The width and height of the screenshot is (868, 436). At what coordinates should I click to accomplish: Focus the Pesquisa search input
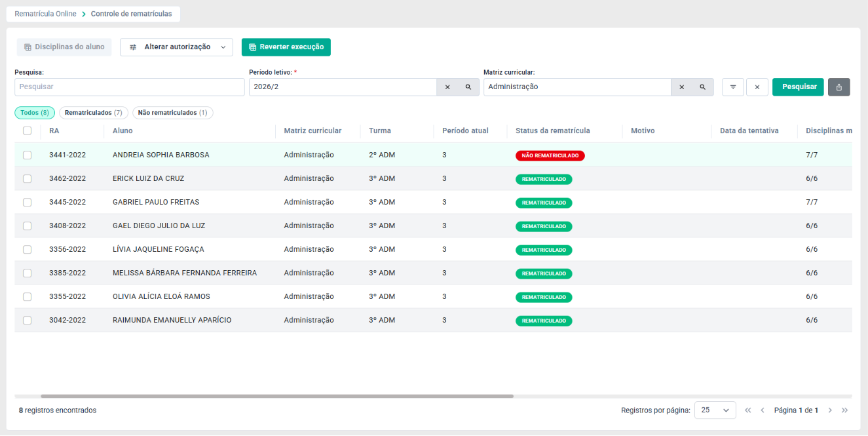[130, 87]
